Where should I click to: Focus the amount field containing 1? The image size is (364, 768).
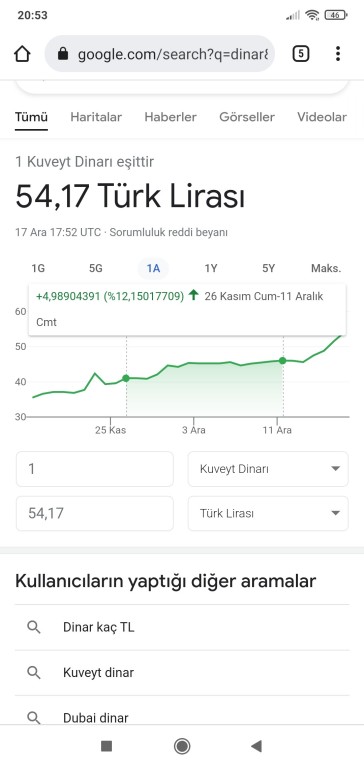point(95,469)
